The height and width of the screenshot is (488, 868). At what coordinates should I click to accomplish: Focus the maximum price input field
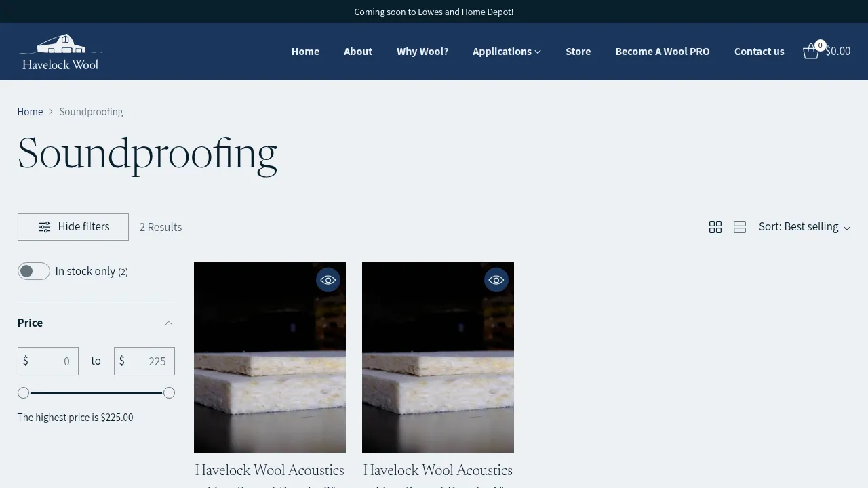[144, 361]
